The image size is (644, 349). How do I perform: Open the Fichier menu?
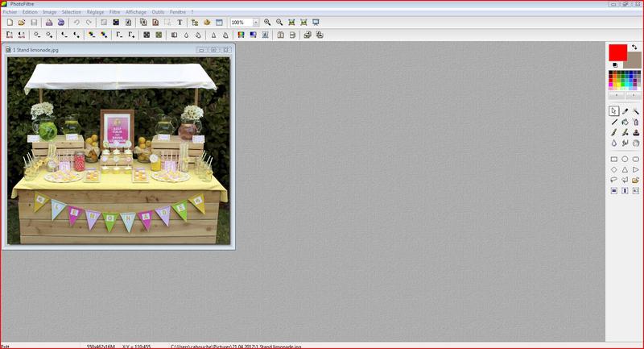coord(10,12)
